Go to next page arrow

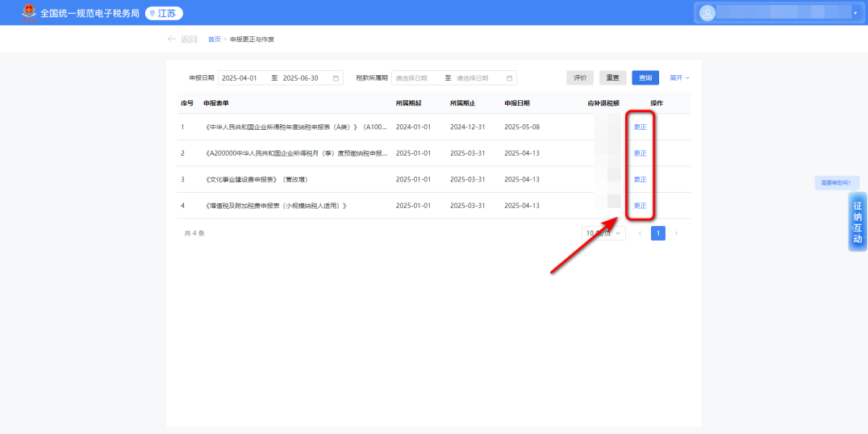676,233
